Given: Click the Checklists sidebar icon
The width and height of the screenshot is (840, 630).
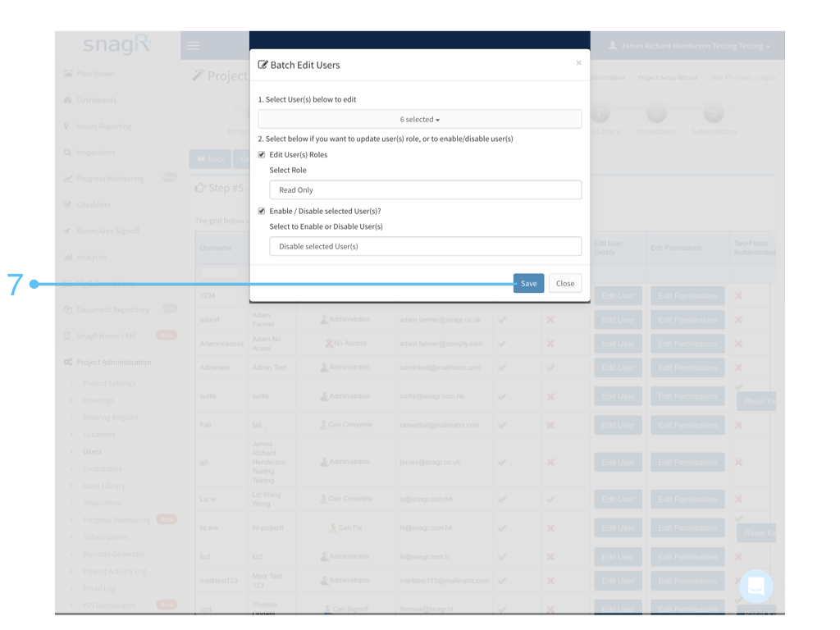Looking at the screenshot, I should [67, 204].
